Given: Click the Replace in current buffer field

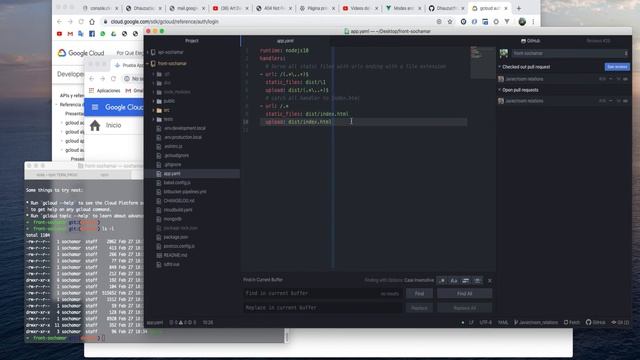Looking at the screenshot, I should (x=322, y=308).
